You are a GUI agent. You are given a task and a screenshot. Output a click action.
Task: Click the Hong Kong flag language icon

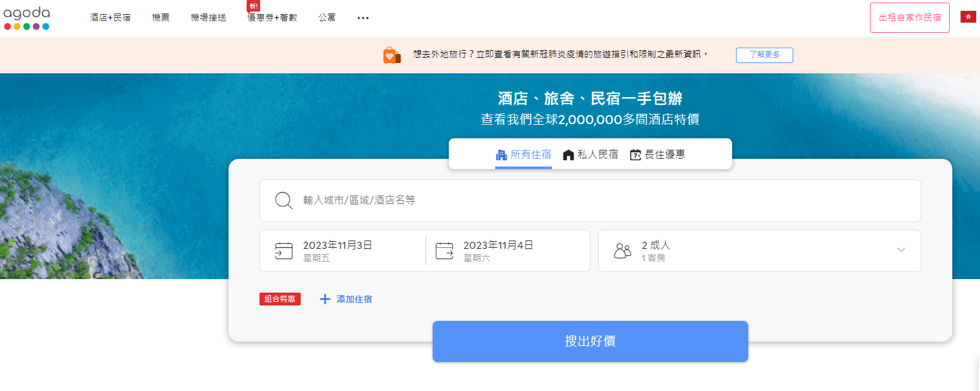coord(968,17)
